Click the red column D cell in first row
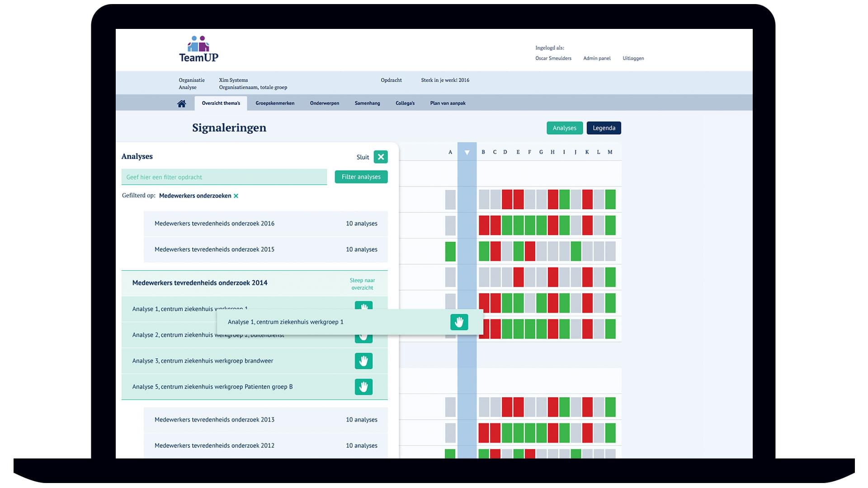The width and height of the screenshot is (868, 488). (x=507, y=199)
